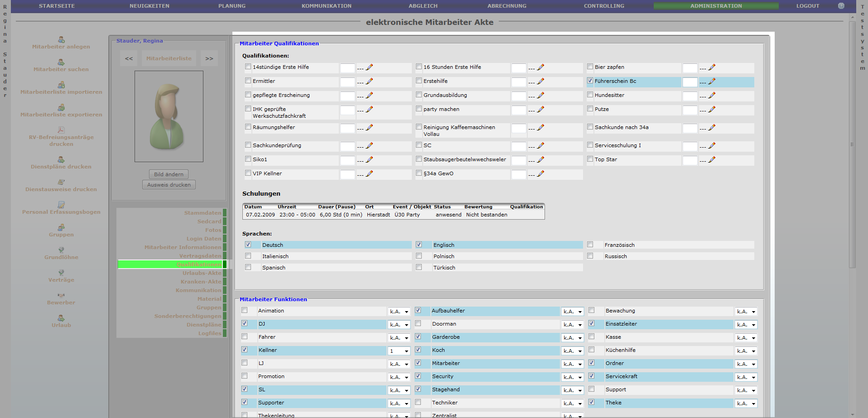The width and height of the screenshot is (868, 418).
Task: Click the input field for Sachkundeprüfung
Action: (x=347, y=146)
